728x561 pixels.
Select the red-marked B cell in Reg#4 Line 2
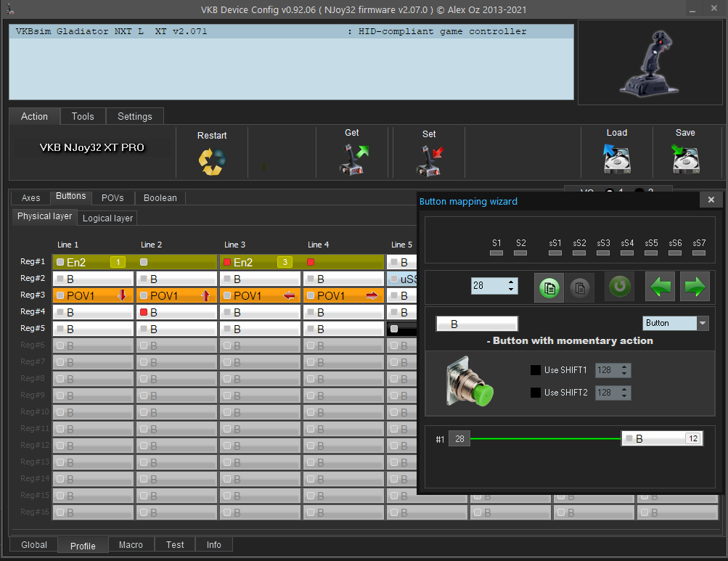pos(177,312)
